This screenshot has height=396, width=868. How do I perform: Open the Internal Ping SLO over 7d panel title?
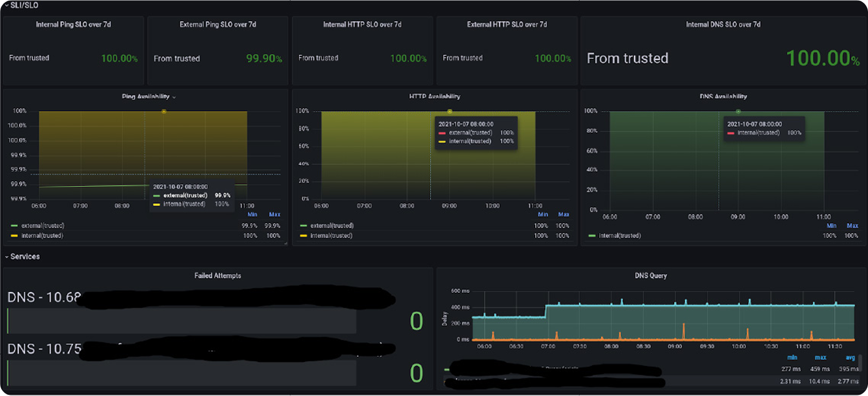pos(73,24)
